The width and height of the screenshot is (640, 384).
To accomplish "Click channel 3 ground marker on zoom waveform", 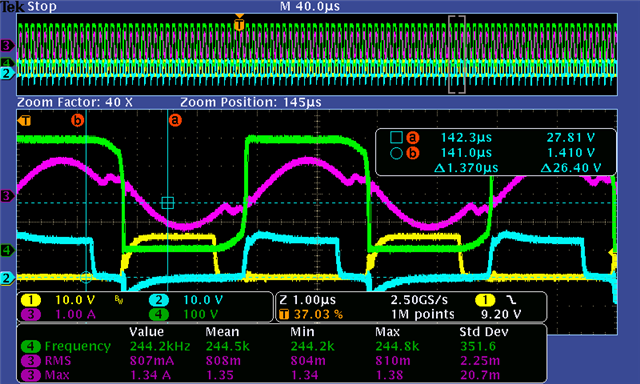I will 7,196.
